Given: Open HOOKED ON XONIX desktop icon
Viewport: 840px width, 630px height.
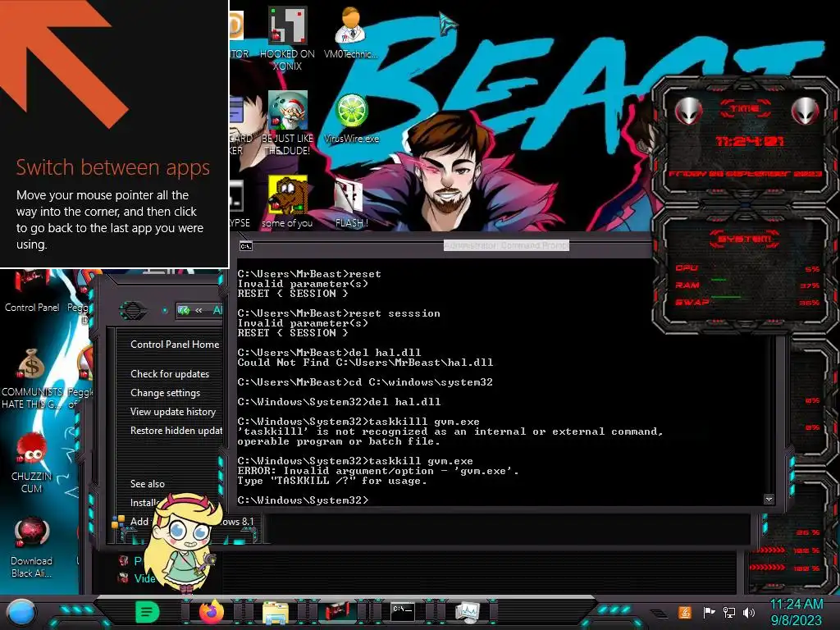Looking at the screenshot, I should [x=287, y=39].
